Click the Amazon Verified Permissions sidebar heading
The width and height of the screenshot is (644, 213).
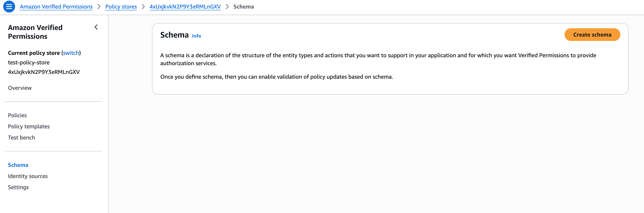35,32
